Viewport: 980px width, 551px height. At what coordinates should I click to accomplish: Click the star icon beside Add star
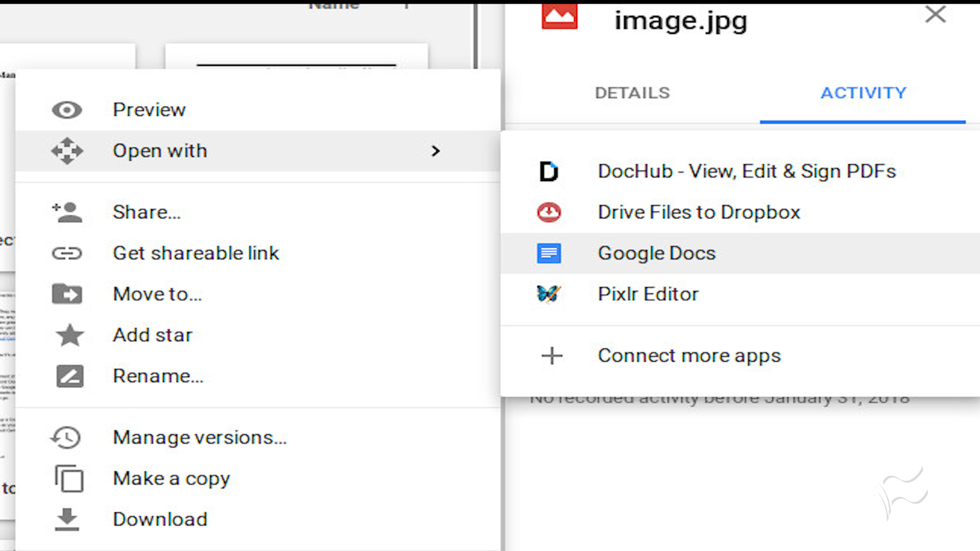(x=69, y=335)
